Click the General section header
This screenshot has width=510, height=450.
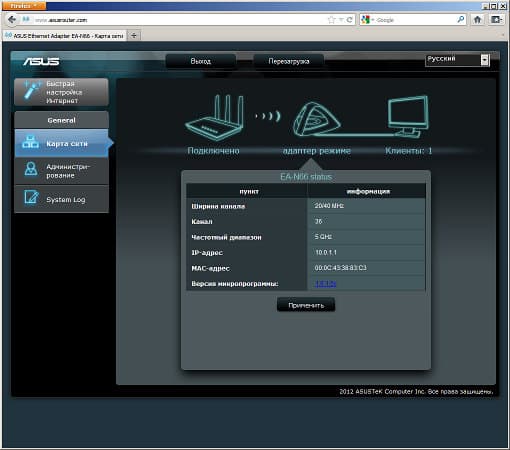pos(61,120)
